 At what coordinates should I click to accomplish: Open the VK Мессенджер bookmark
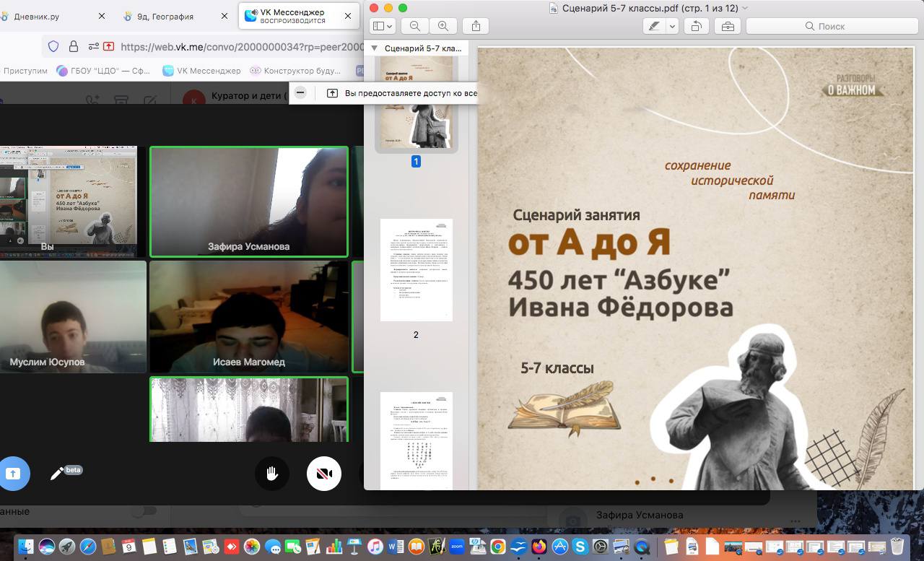click(x=202, y=71)
